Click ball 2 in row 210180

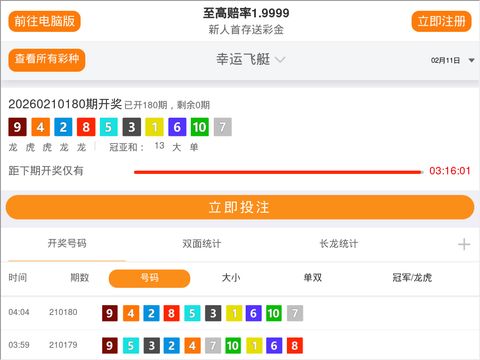[151, 313]
